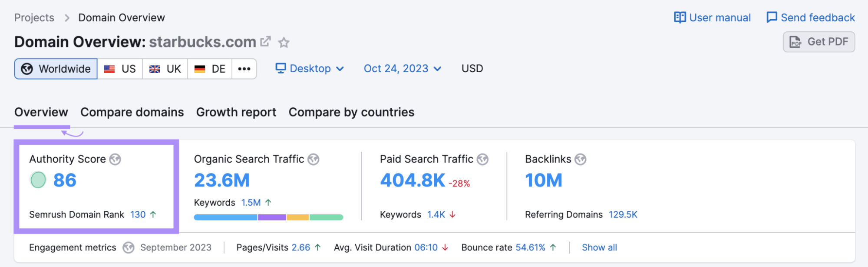Click up arrow next to Keywords 1.5M
Viewport: 868px width, 267px height.
click(268, 202)
